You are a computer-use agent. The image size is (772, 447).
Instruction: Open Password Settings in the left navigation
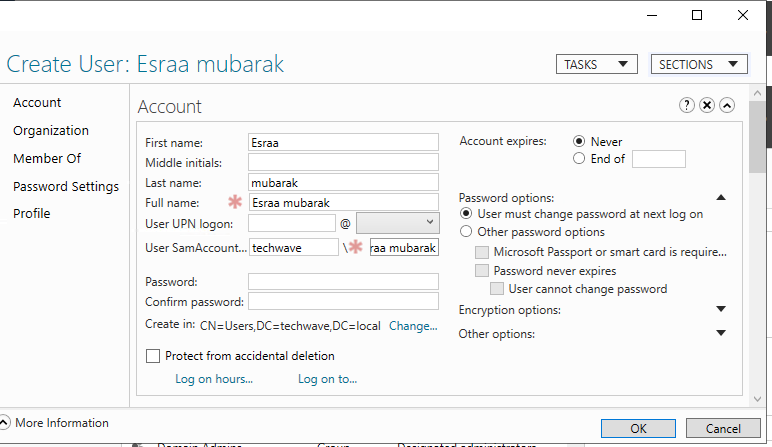(66, 186)
